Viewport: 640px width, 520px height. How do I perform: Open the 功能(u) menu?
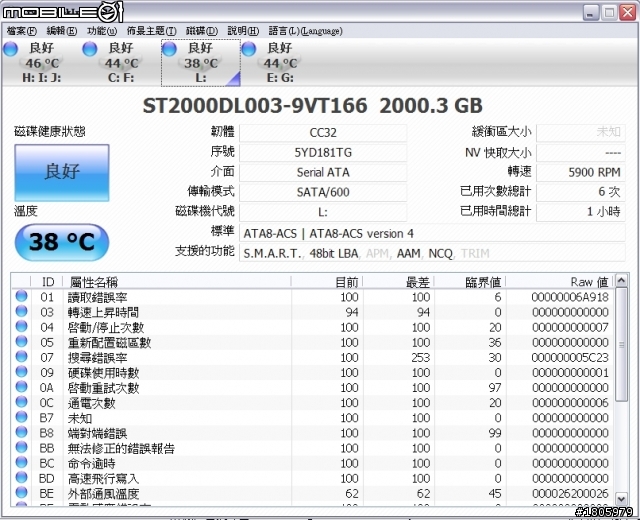(102, 31)
